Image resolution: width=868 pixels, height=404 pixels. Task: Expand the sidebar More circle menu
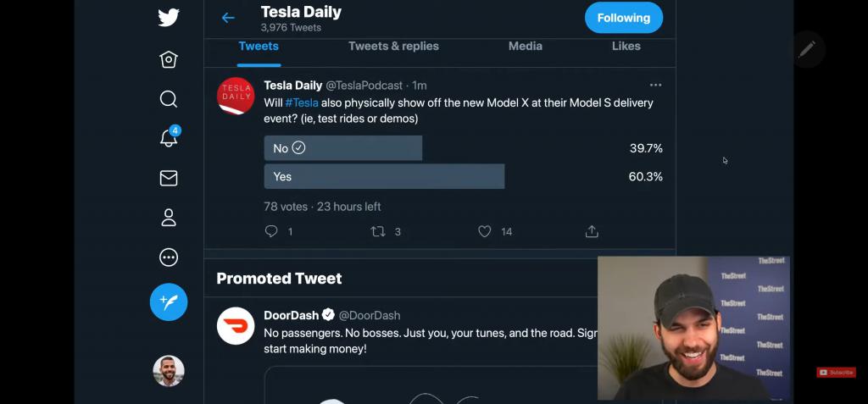tap(169, 257)
